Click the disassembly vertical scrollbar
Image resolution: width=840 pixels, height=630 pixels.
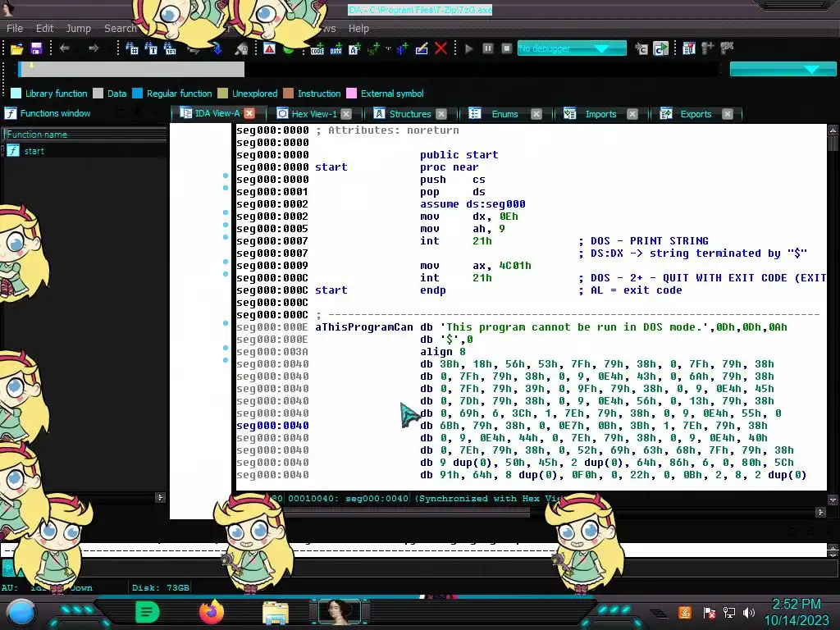(x=833, y=316)
